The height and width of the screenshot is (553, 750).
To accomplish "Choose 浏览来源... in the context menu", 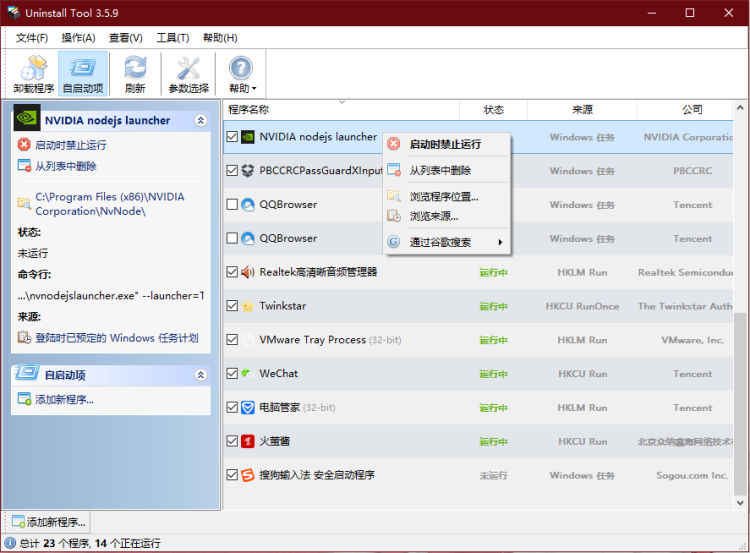I will coord(447,216).
